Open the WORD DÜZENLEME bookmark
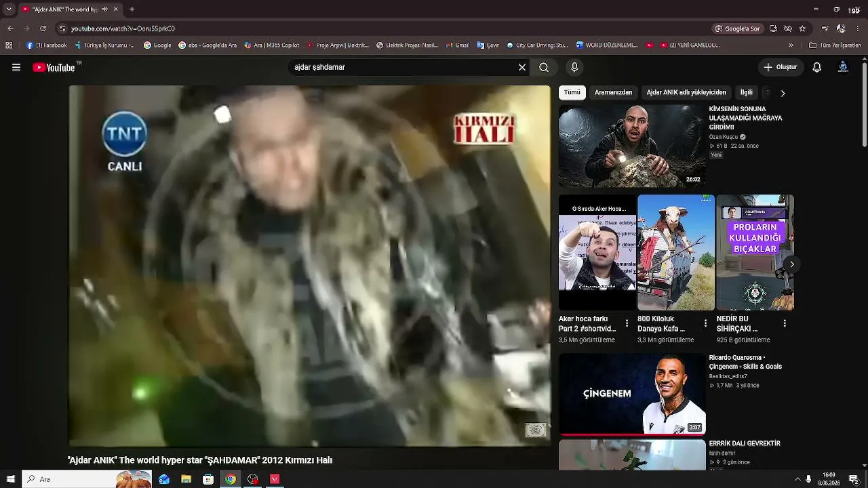 607,45
